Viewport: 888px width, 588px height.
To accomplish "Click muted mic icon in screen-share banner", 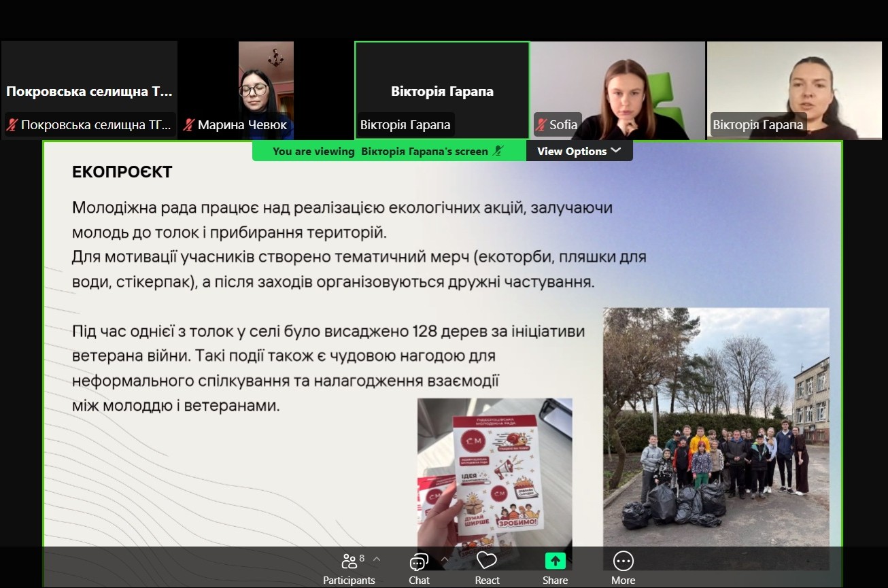I will [498, 151].
